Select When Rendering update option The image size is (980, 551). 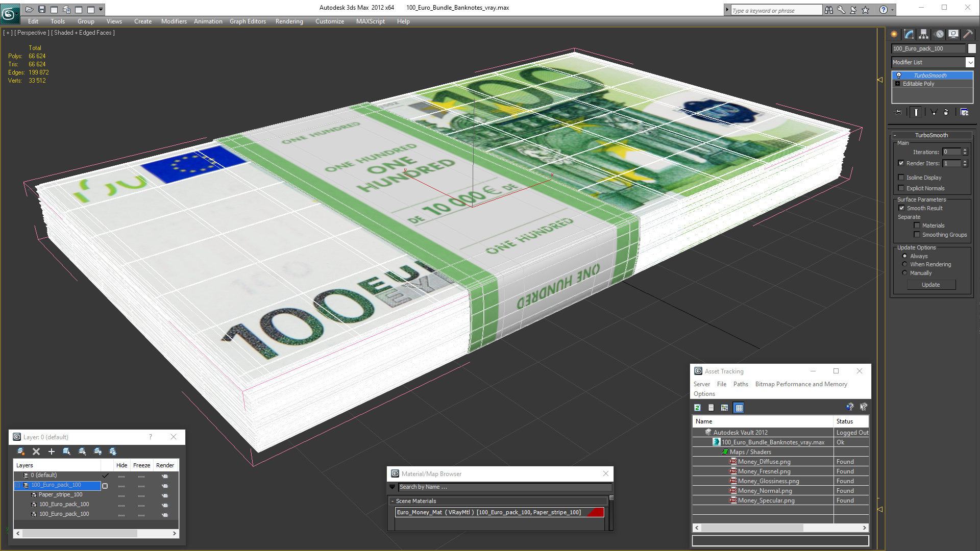pos(905,264)
